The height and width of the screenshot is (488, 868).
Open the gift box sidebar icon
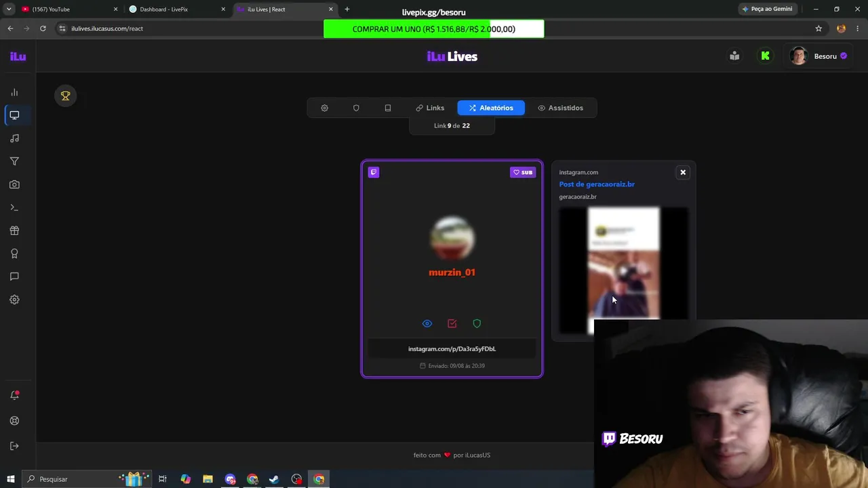tap(14, 230)
